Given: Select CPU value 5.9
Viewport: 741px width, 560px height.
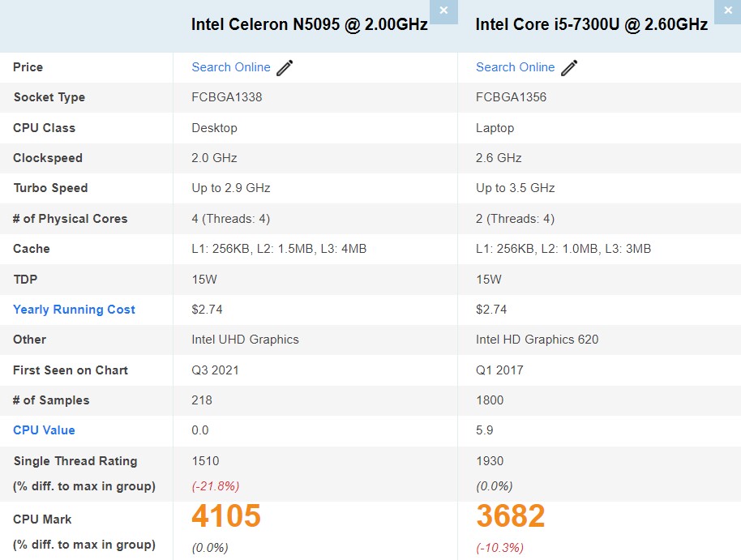Looking at the screenshot, I should pos(484,430).
